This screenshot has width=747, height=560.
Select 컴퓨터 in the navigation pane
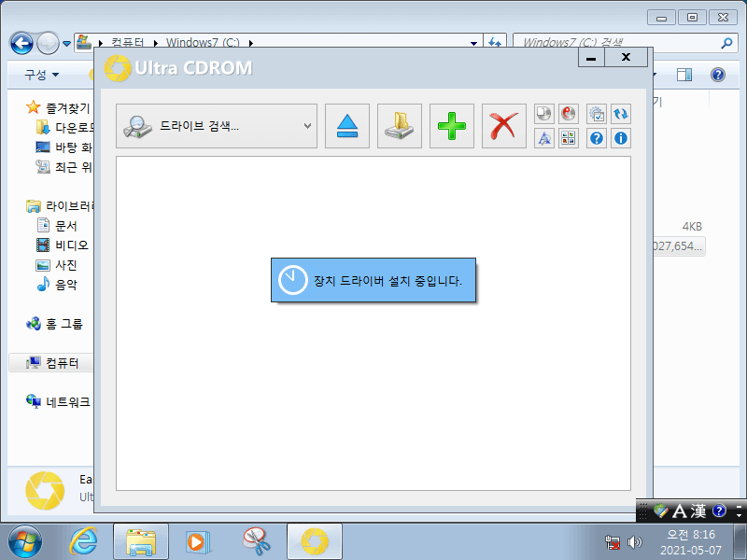point(52,363)
